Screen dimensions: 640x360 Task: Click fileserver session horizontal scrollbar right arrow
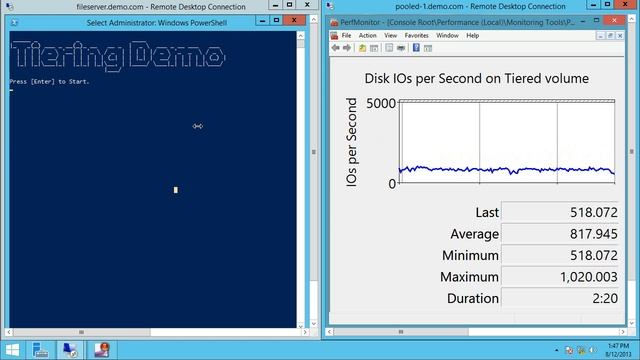click(x=305, y=332)
